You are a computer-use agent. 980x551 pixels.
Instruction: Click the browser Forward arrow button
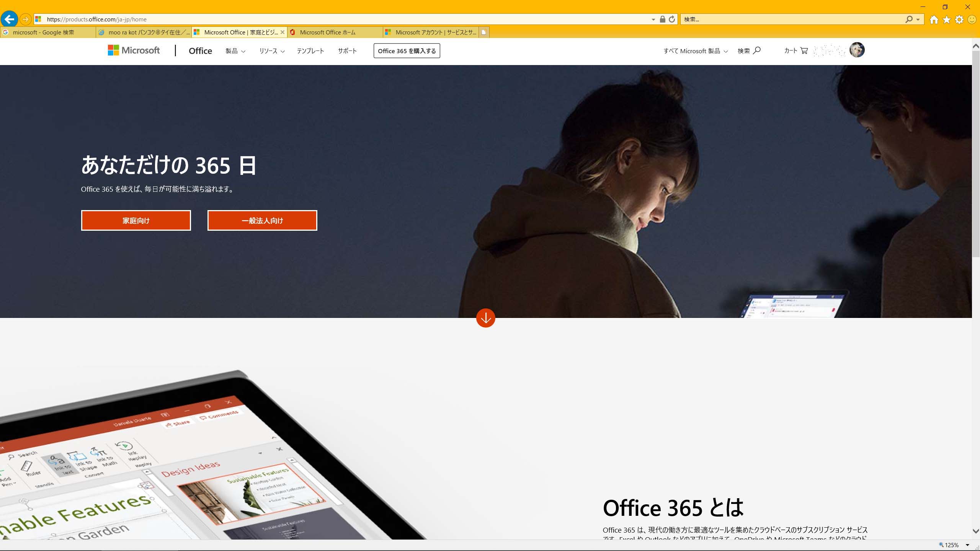(25, 19)
